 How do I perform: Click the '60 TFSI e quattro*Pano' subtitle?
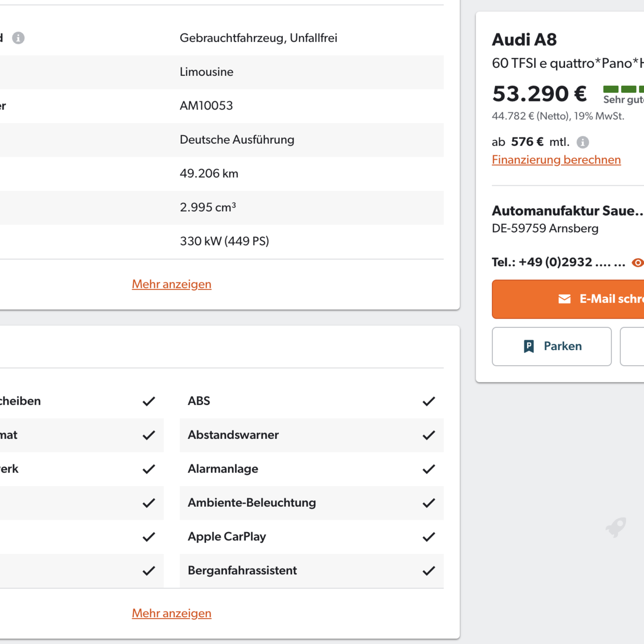(568, 63)
